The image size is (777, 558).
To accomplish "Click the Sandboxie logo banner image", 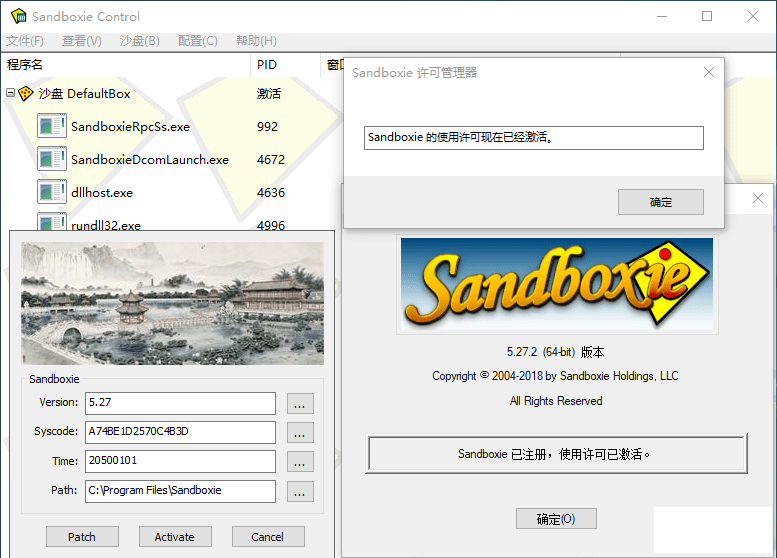I will (557, 284).
